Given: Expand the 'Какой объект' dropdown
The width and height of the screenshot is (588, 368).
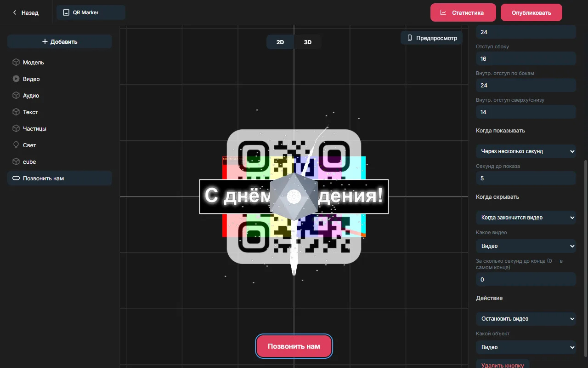Looking at the screenshot, I should click(x=526, y=347).
